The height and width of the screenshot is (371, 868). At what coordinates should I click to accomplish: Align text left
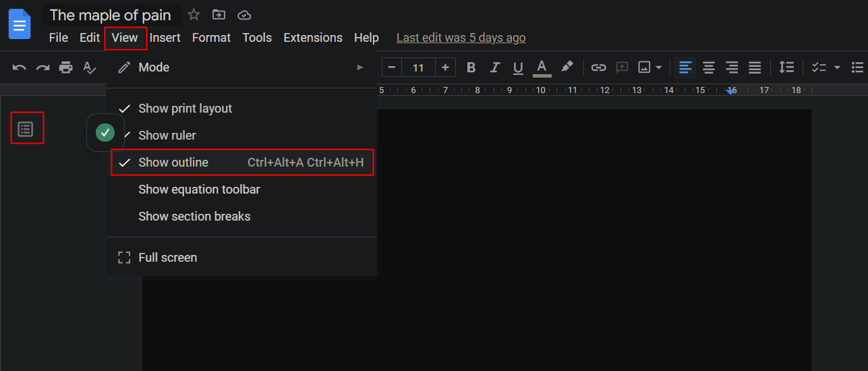(x=685, y=67)
